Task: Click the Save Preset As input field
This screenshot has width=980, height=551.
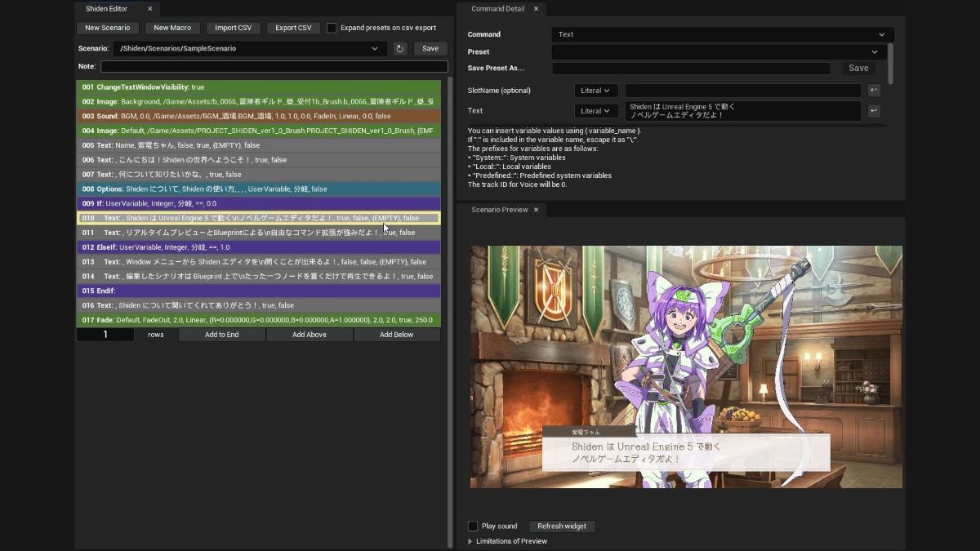Action: (691, 69)
